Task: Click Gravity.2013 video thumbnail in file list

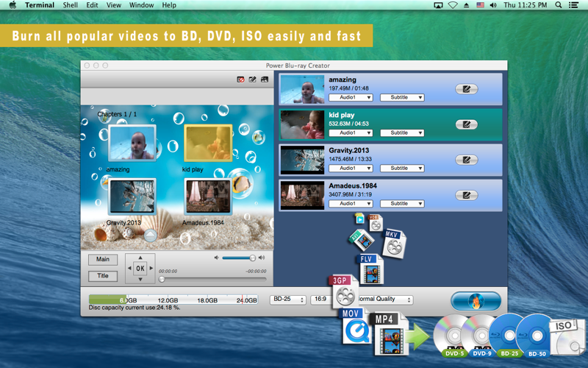Action: (302, 160)
